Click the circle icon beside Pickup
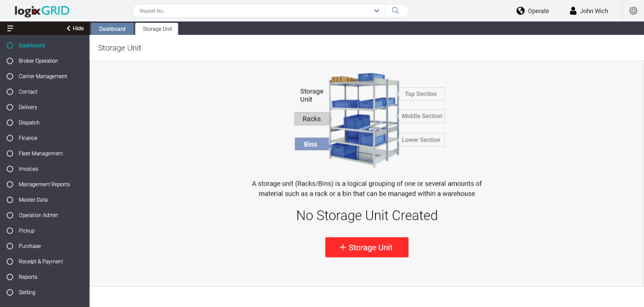 (x=10, y=231)
